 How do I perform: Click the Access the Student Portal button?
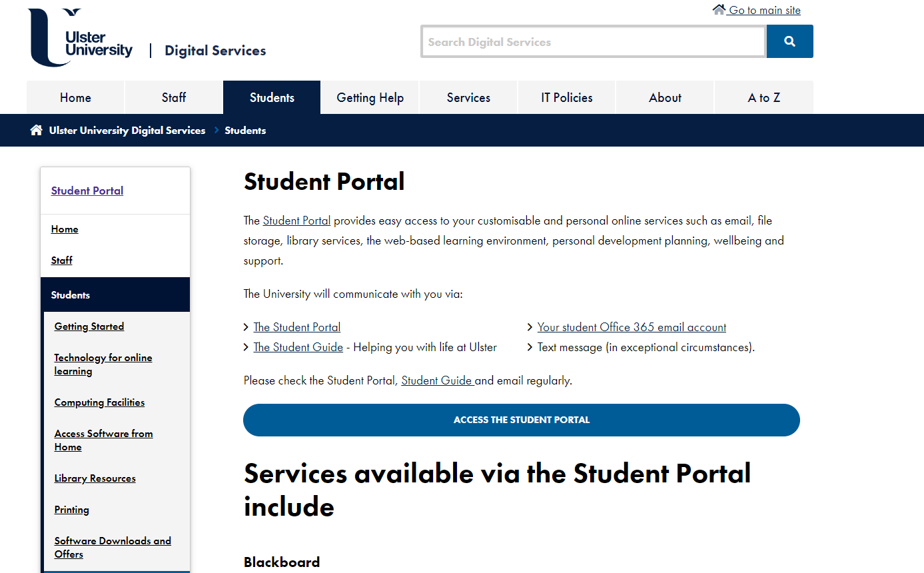click(x=522, y=420)
